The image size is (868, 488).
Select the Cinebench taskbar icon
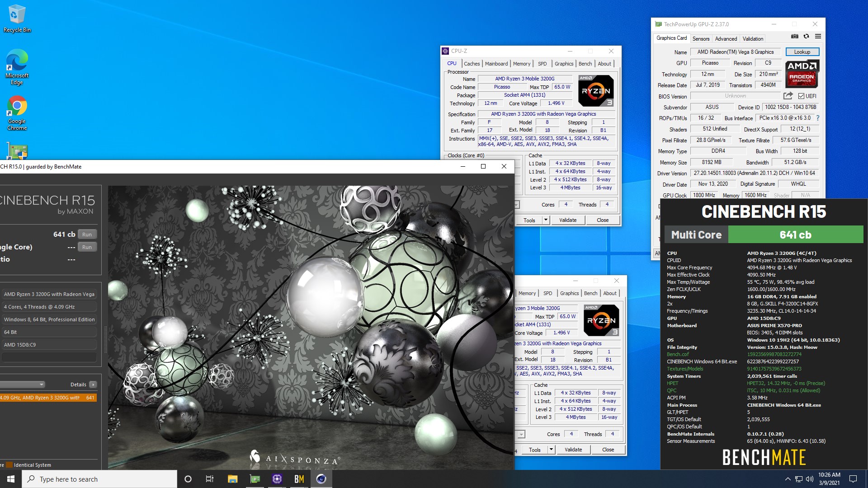pyautogui.click(x=321, y=479)
